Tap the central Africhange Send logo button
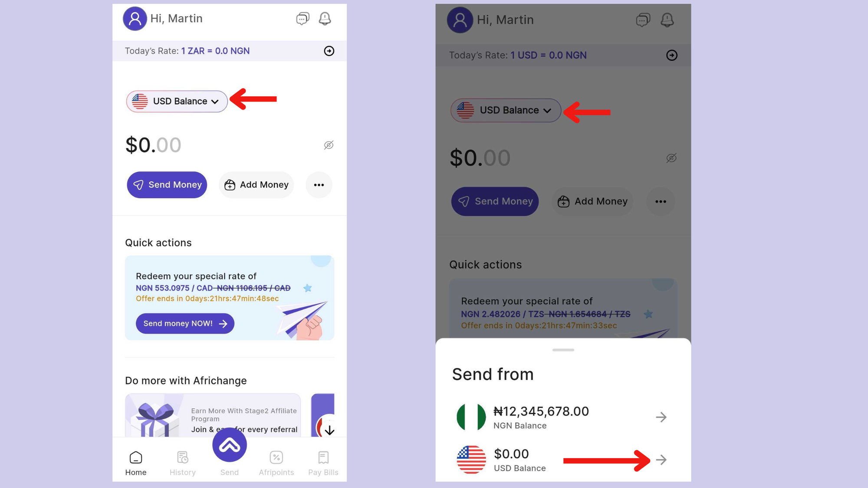Screen dimensions: 868x488 pos(230,445)
